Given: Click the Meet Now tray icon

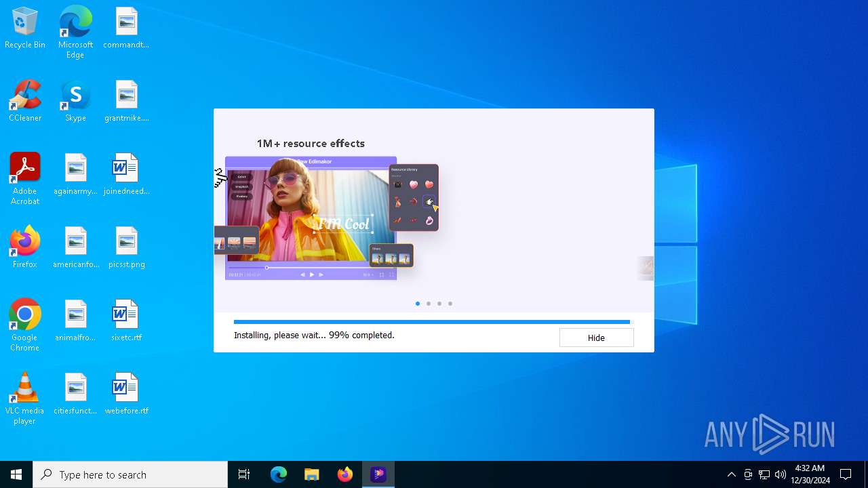Looking at the screenshot, I should click(x=748, y=474).
